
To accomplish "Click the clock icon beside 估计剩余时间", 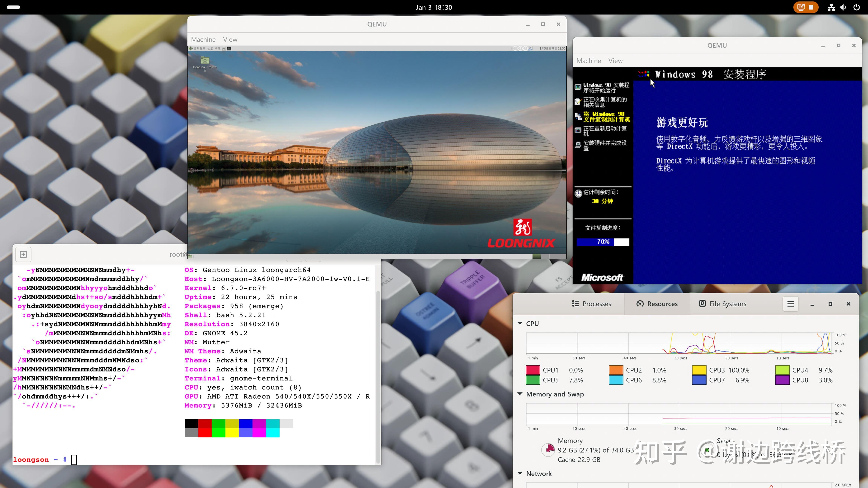I will 578,193.
